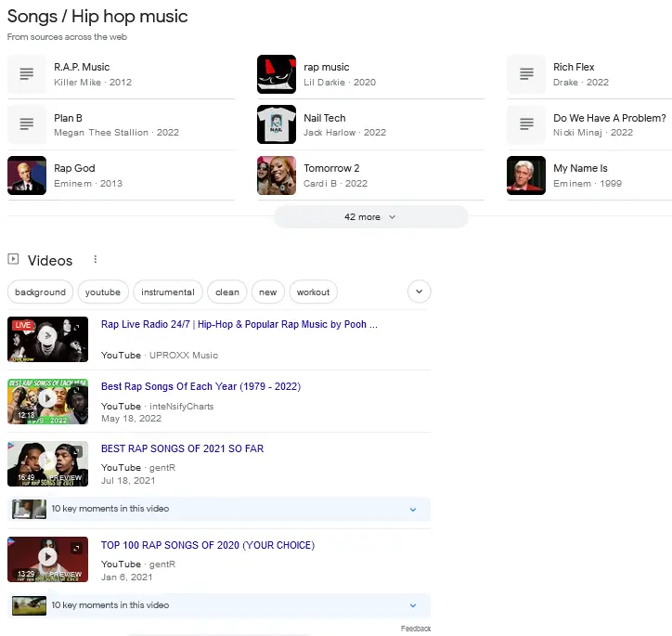The image size is (672, 636).
Task: Play the BEST RAP SONGS OF 2021 thumbnail
Action: pyautogui.click(x=47, y=463)
